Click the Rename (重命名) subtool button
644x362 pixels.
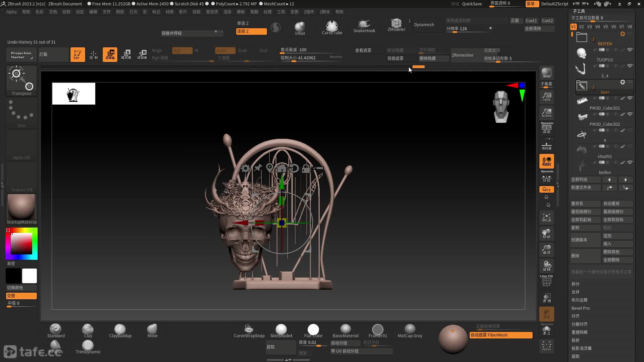coord(585,203)
